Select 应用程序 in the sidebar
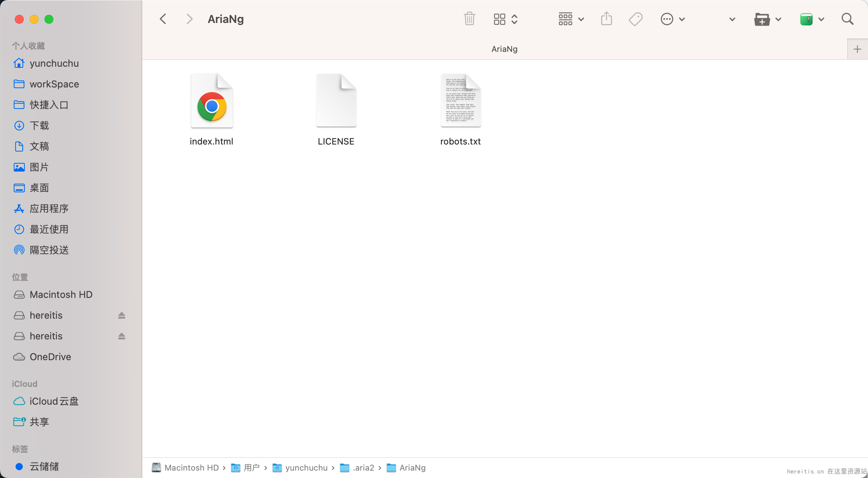The width and height of the screenshot is (868, 478). tap(49, 209)
